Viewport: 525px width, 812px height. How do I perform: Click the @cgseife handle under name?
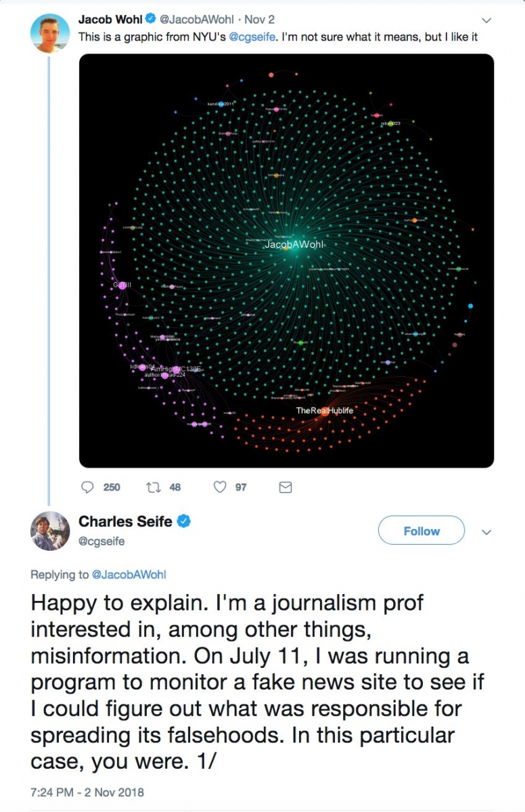[101, 541]
